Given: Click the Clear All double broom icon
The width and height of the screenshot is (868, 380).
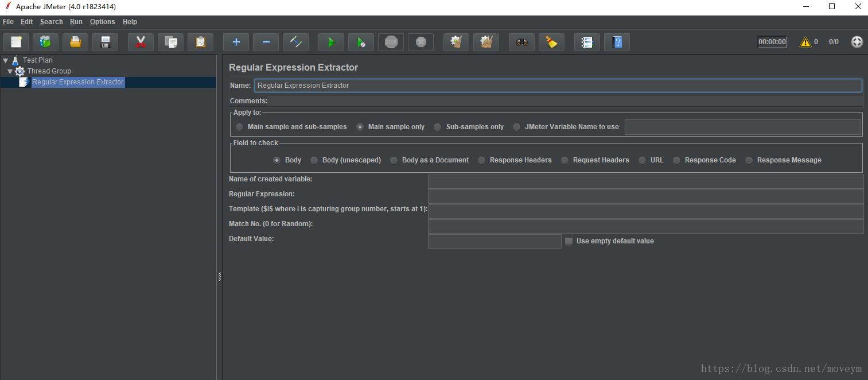Looking at the screenshot, I should tap(486, 42).
